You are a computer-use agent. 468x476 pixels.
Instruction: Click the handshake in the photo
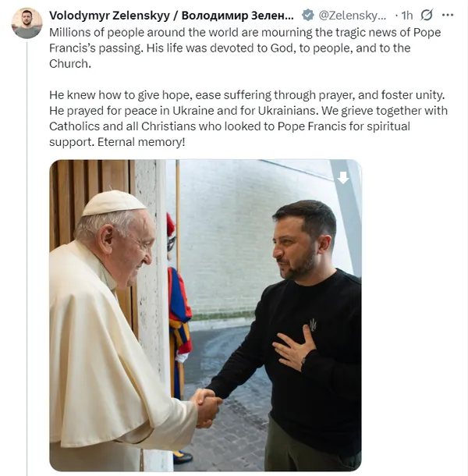point(207,407)
